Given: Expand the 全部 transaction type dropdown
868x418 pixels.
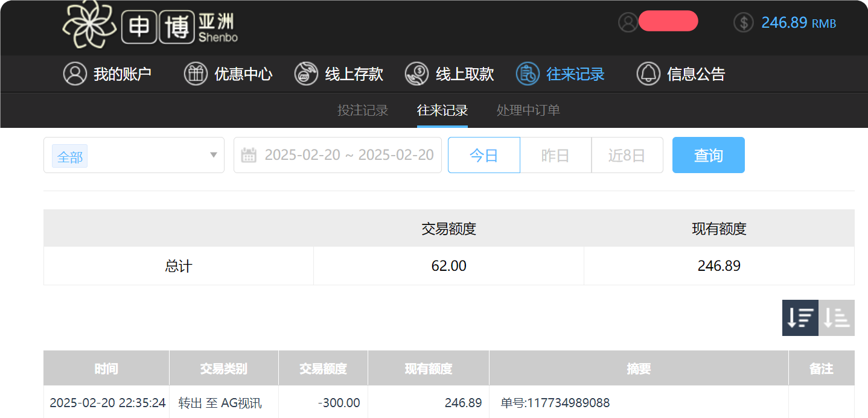Looking at the screenshot, I should click(x=134, y=155).
